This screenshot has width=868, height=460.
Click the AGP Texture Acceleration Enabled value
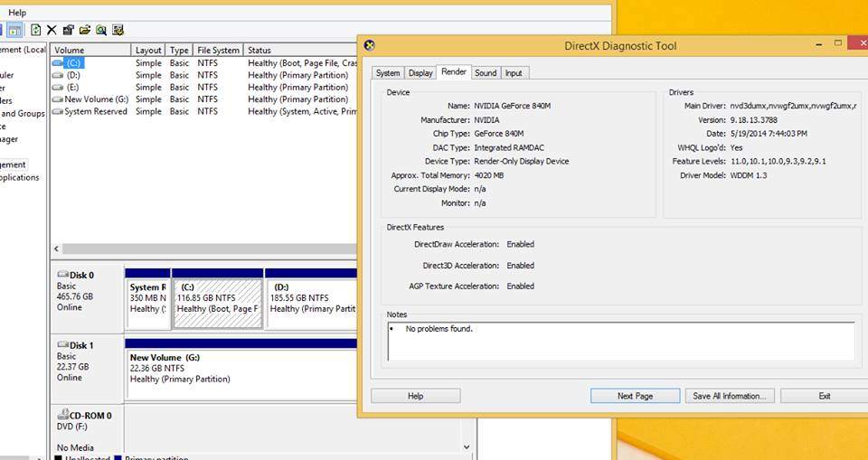click(x=521, y=286)
